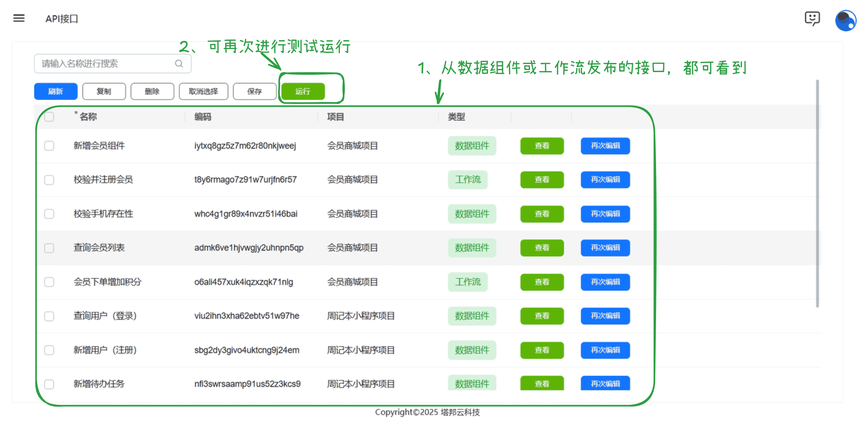Screen dimensions: 868x433
Task: View the 校验并注册会员 interface via 查看
Action: [542, 180]
